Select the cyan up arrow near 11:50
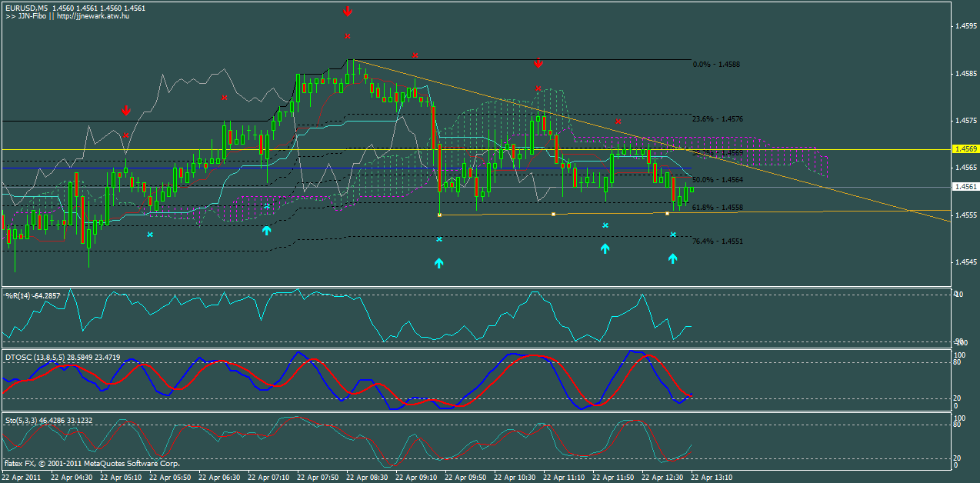Screen dimensions: 980x483 point(605,248)
